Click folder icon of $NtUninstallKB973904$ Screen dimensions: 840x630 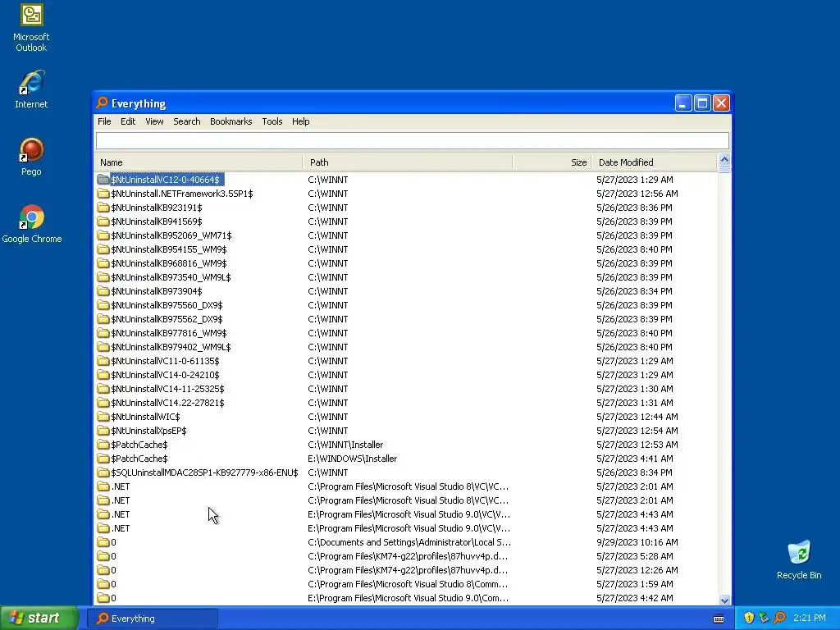[x=103, y=291]
